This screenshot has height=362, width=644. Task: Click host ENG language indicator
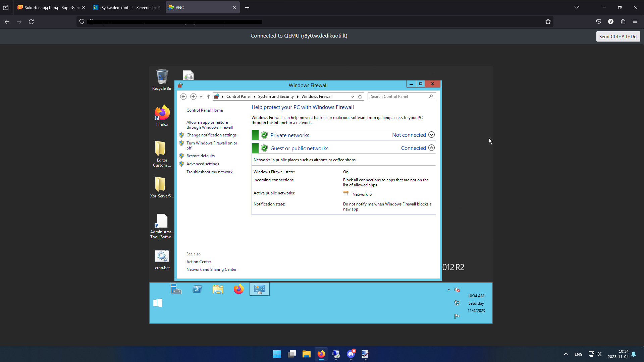578,354
